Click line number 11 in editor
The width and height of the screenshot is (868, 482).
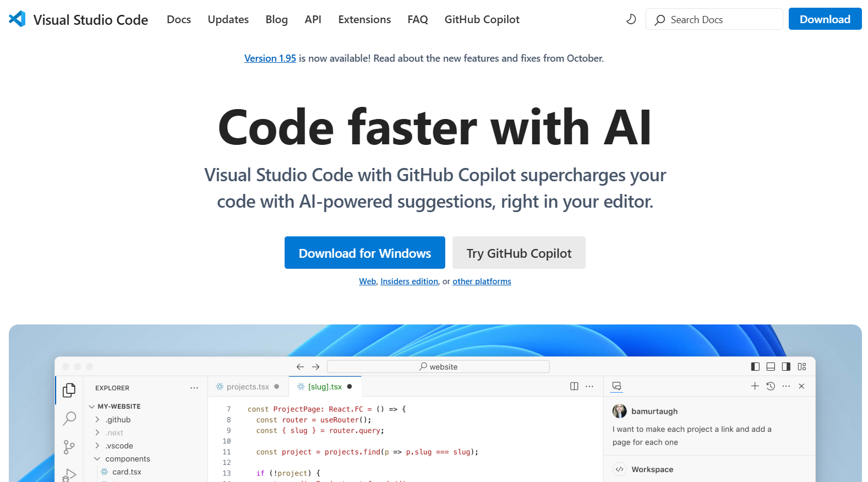point(227,452)
